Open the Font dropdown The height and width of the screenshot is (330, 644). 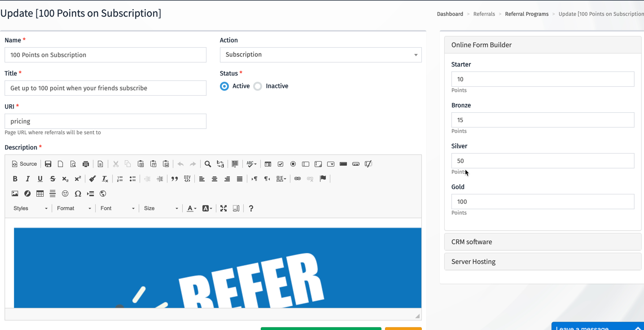point(117,208)
